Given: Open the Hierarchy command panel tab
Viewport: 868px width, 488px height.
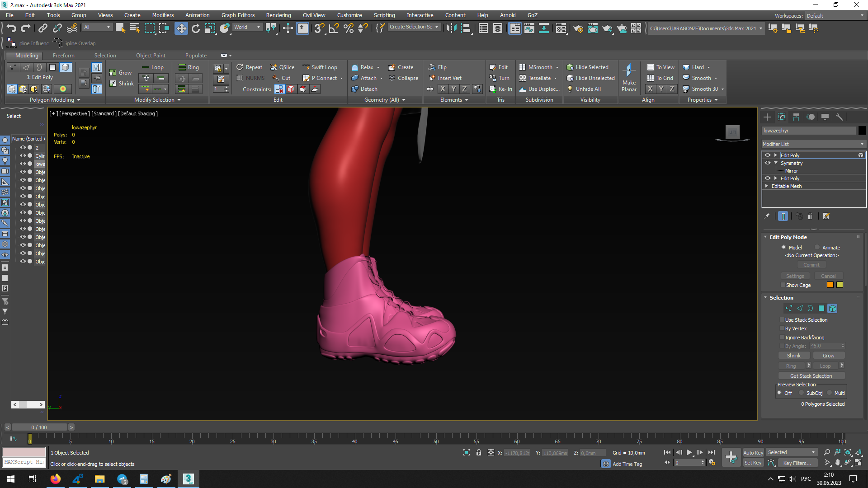Looking at the screenshot, I should [796, 117].
